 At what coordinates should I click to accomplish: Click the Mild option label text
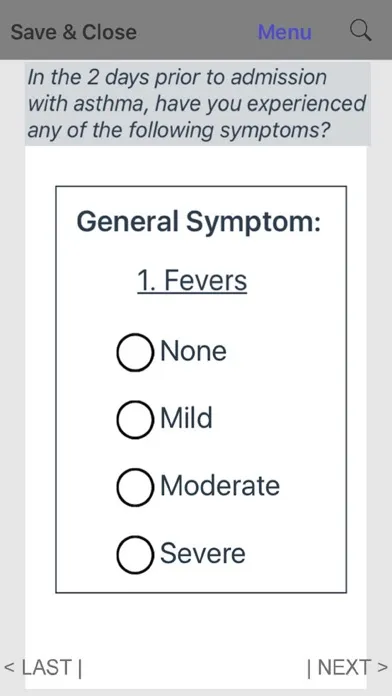[186, 418]
